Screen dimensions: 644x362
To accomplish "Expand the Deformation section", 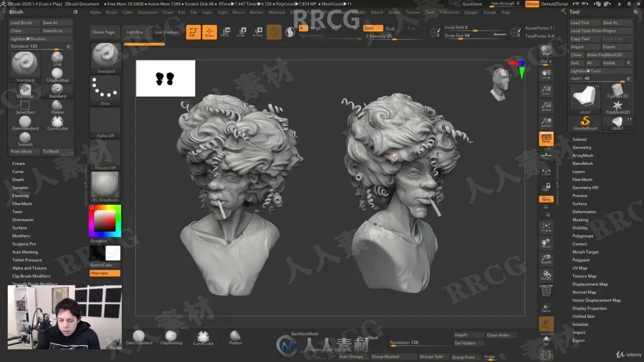I will pos(584,212).
